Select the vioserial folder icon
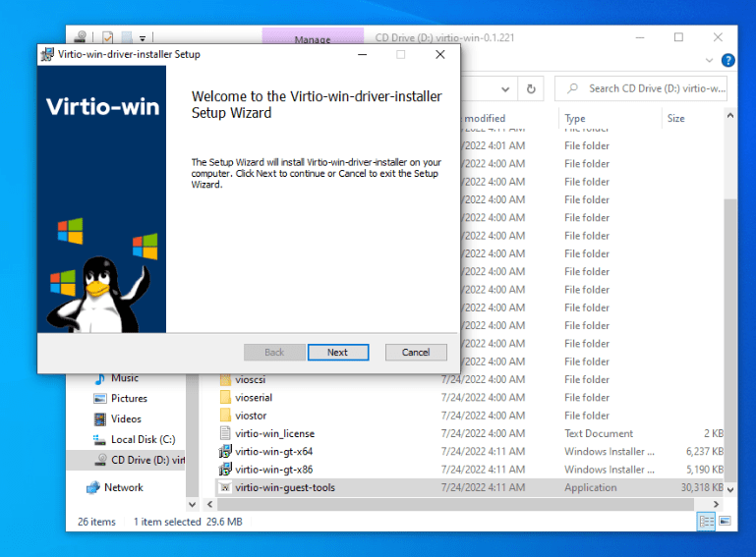The image size is (756, 557). point(225,398)
